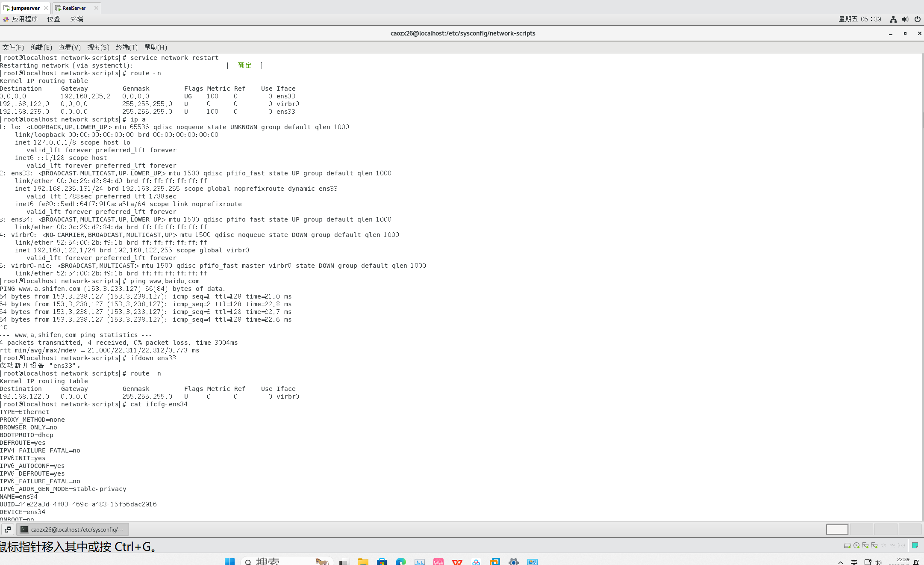The height and width of the screenshot is (565, 924).
Task: Open the GNOME power menu icon
Action: (918, 19)
